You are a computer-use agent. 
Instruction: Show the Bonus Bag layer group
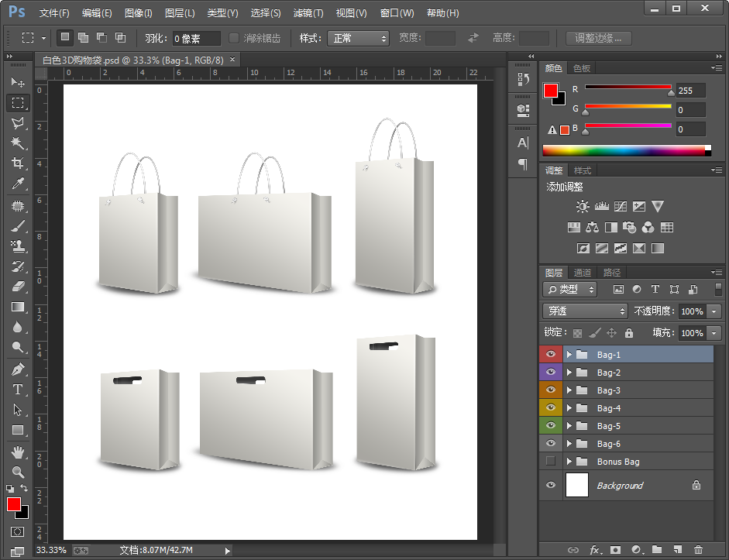(x=551, y=462)
